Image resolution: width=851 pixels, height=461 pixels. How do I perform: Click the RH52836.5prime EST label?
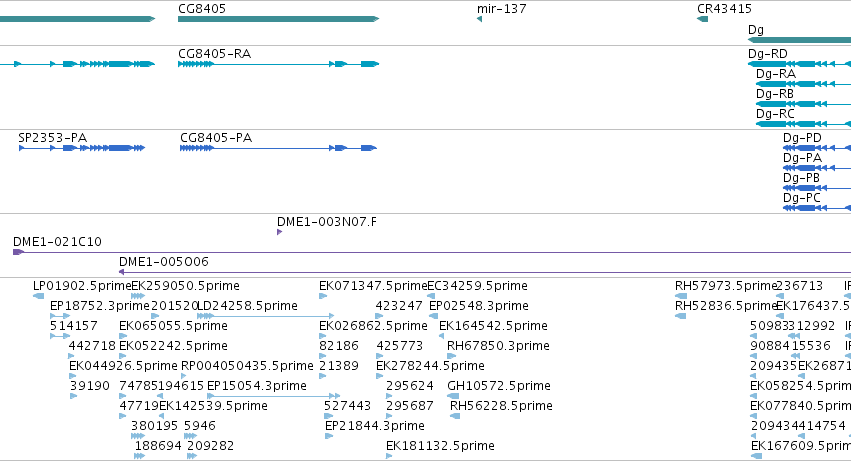tap(727, 306)
